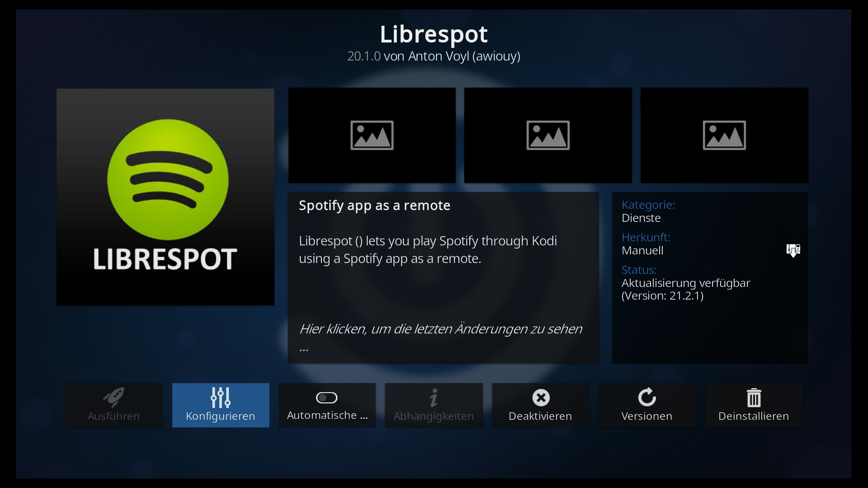Click the Deinstallieren trash can icon

754,398
